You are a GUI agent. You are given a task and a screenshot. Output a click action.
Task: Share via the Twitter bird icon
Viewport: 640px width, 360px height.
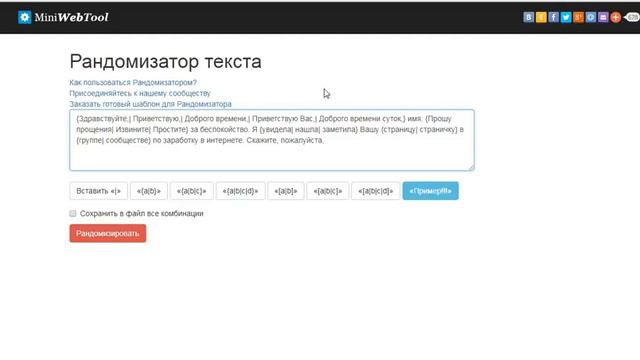[566, 17]
